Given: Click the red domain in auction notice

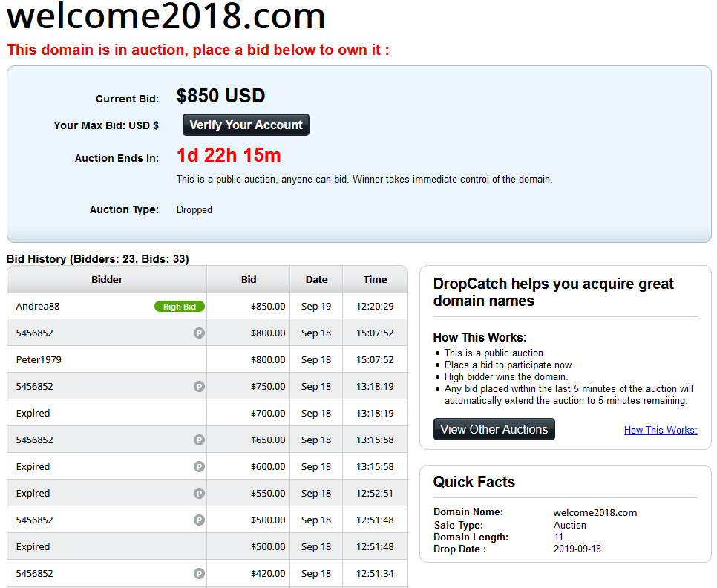Looking at the screenshot, I should [x=198, y=50].
